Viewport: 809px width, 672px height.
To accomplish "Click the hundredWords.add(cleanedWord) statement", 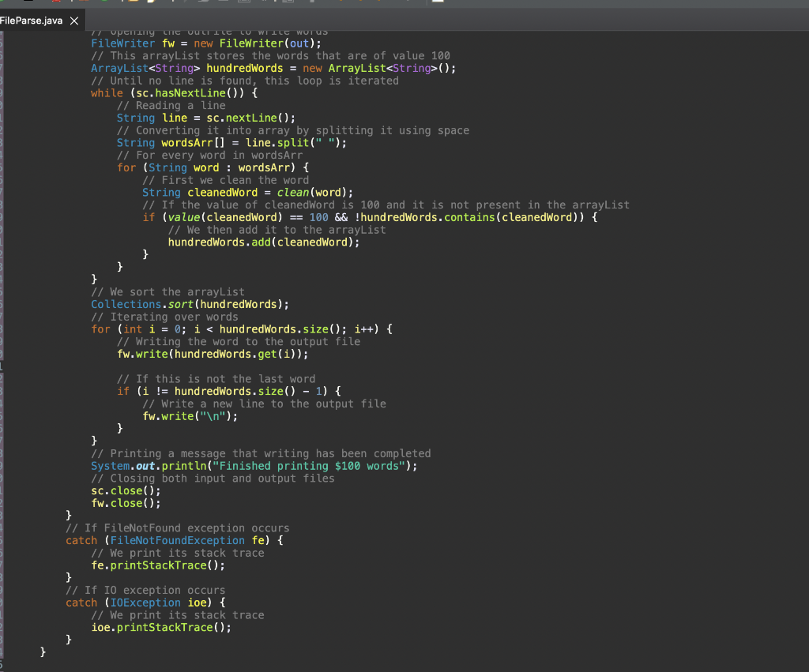I will click(264, 242).
